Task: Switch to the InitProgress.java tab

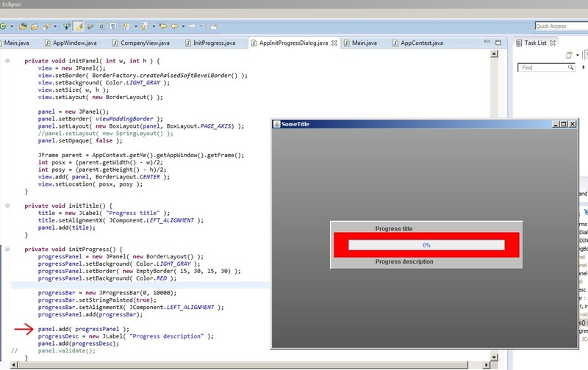Action: coord(210,43)
